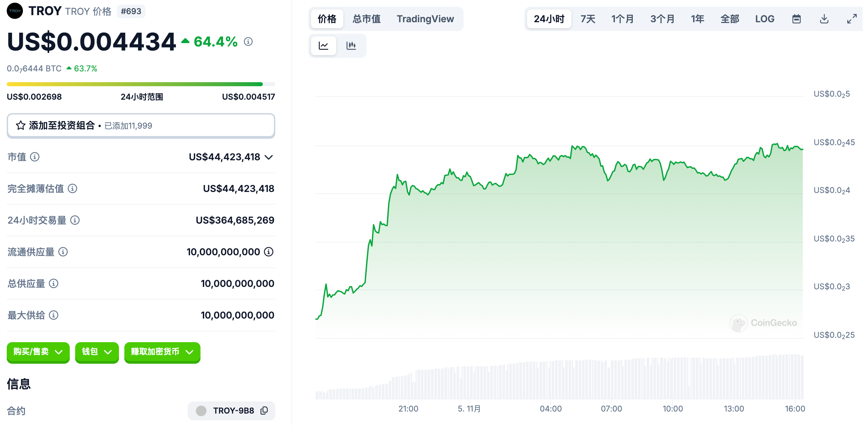
Task: Switch to the line chart view icon
Action: coord(323,45)
